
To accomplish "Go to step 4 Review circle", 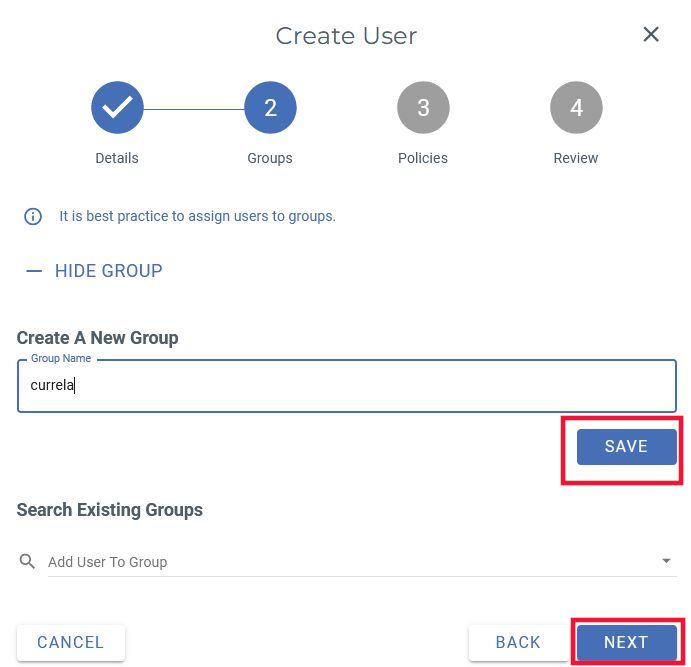I will pos(576,107).
